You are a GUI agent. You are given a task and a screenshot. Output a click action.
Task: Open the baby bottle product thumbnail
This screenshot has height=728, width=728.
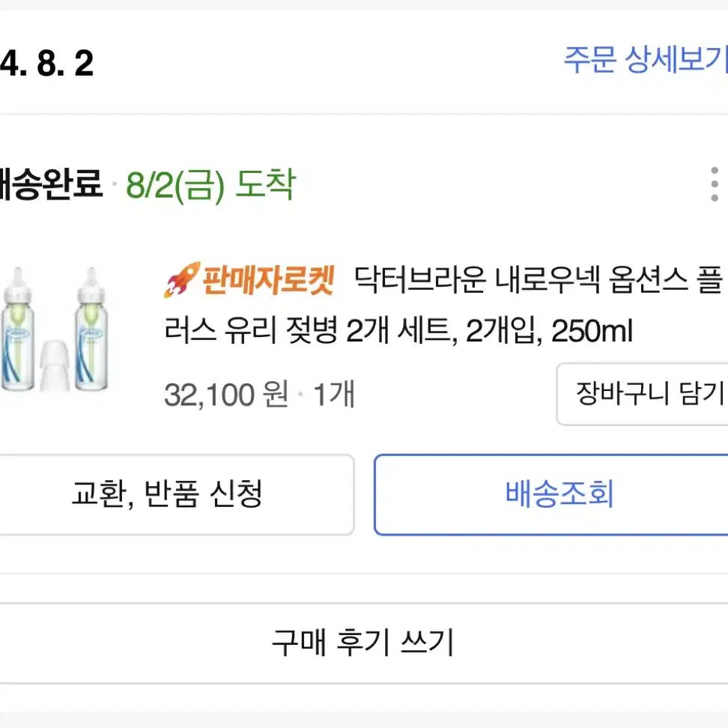click(55, 329)
